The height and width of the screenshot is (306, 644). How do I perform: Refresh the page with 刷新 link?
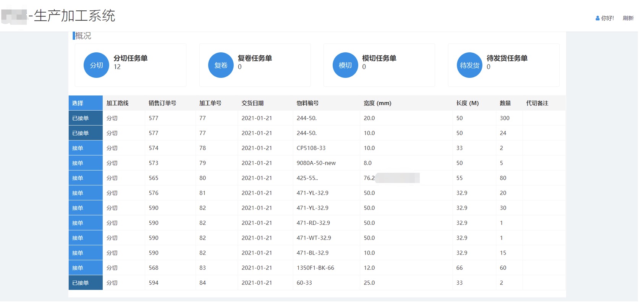click(628, 18)
